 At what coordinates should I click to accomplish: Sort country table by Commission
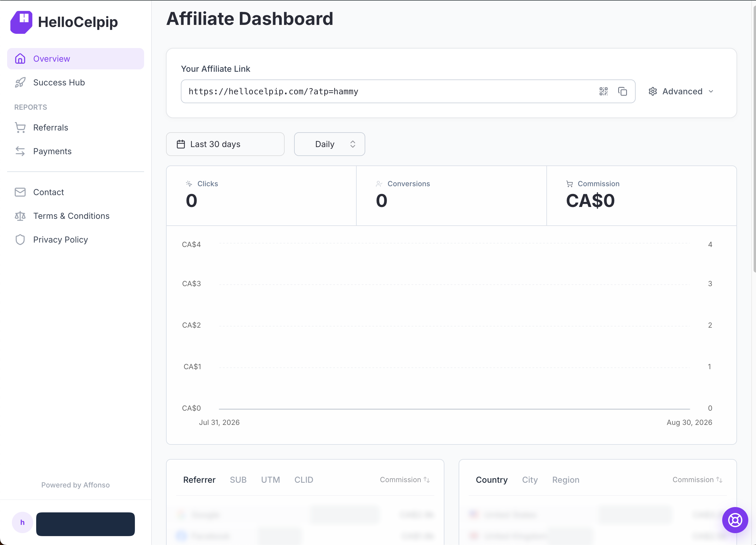pyautogui.click(x=697, y=480)
